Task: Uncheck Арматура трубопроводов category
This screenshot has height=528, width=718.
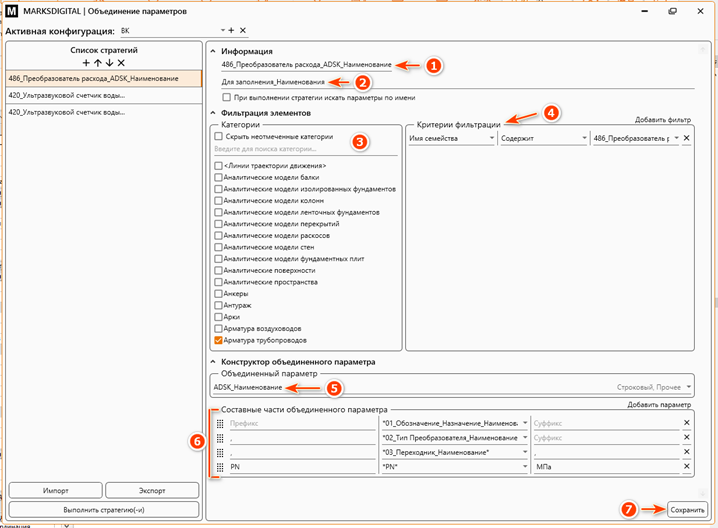Action: (x=219, y=340)
